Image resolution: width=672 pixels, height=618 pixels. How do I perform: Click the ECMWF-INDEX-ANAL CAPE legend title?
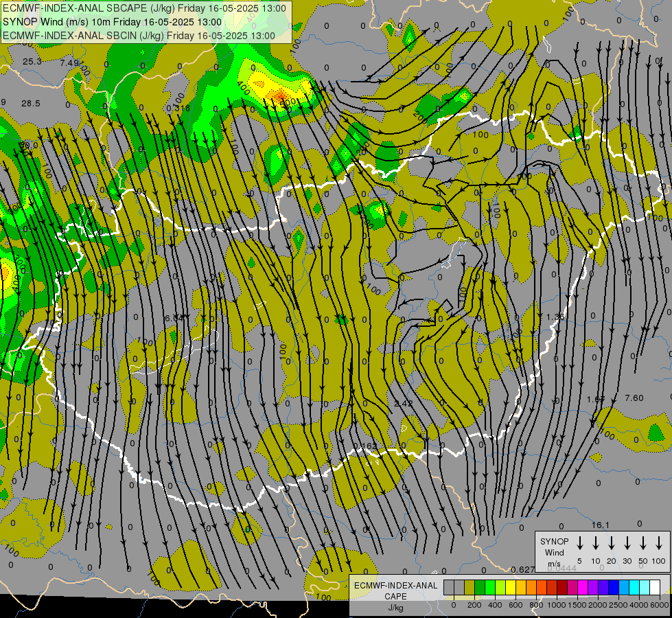point(395,591)
